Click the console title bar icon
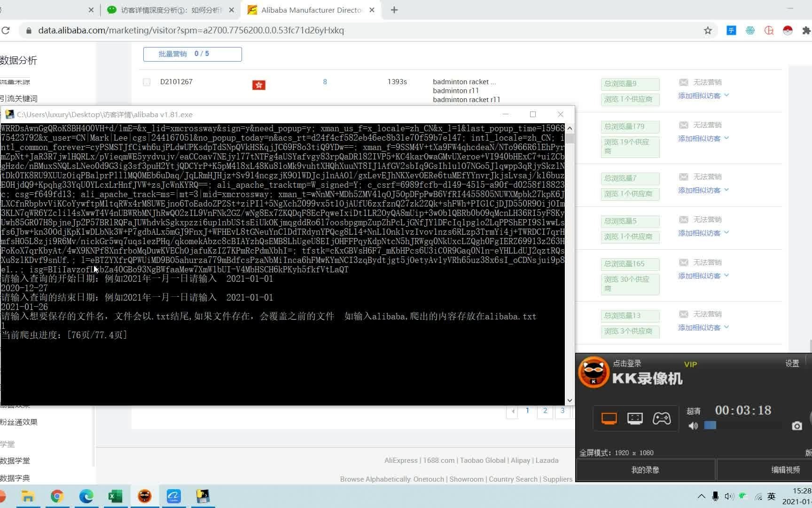This screenshot has height=508, width=812. pos(9,114)
